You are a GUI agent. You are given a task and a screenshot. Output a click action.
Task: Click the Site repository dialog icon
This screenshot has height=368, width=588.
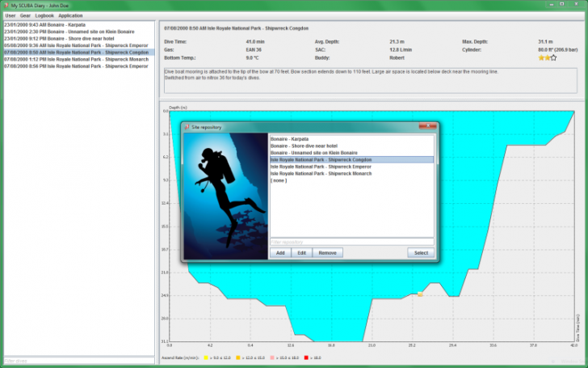(x=187, y=127)
